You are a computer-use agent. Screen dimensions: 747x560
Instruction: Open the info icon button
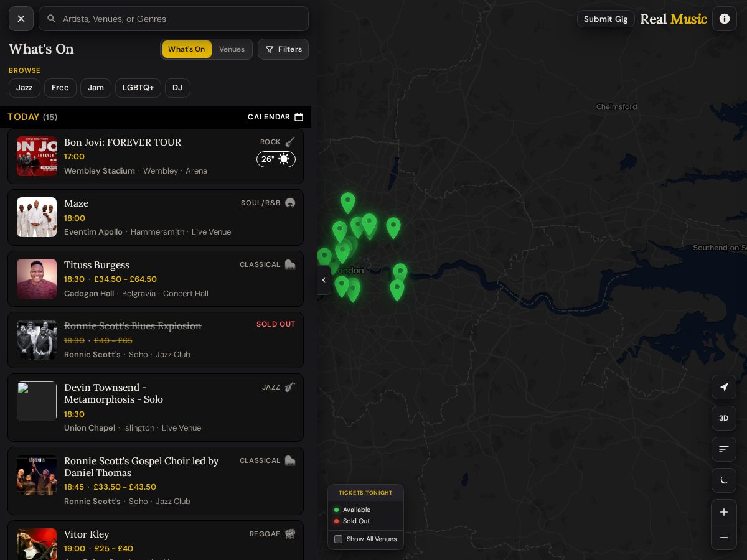(x=725, y=19)
